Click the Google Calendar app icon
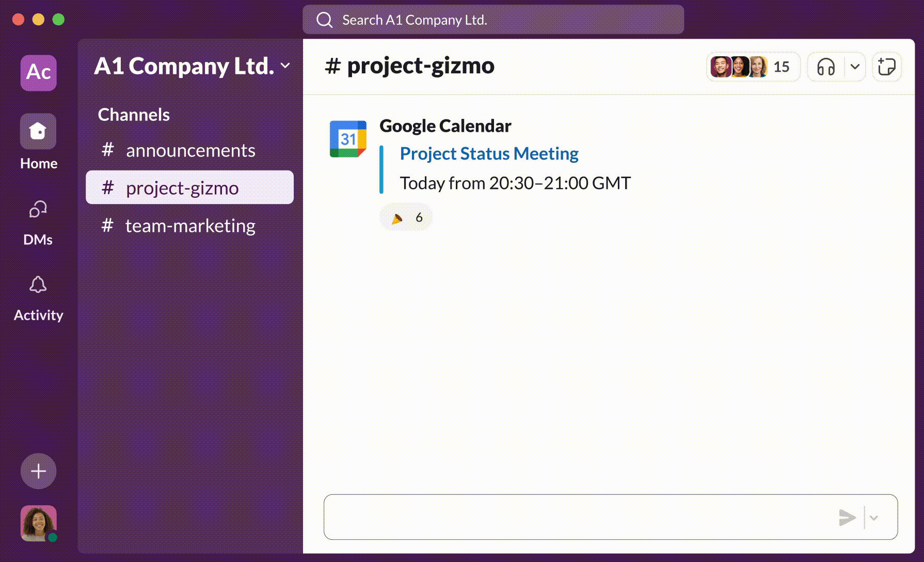The width and height of the screenshot is (924, 562). click(x=348, y=139)
